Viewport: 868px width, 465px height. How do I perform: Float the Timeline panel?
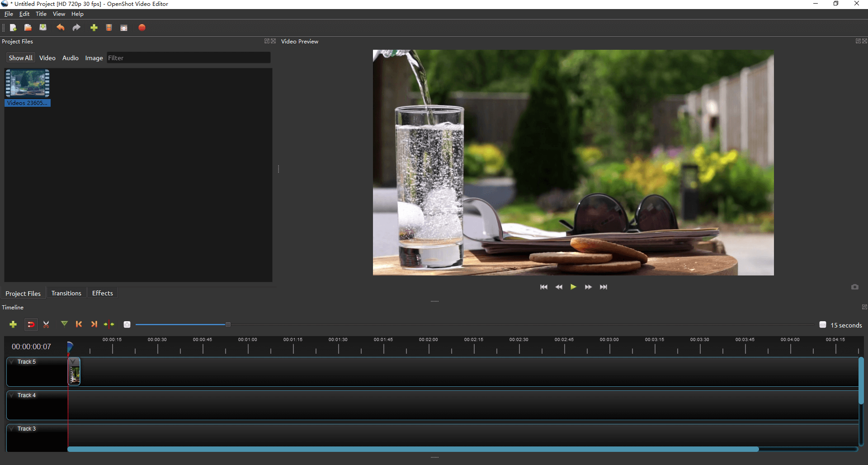click(x=864, y=307)
